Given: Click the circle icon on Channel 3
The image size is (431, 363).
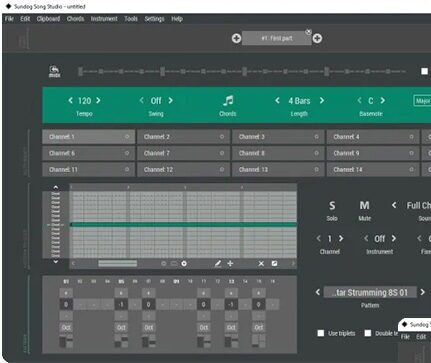Looking at the screenshot, I should (x=316, y=137).
